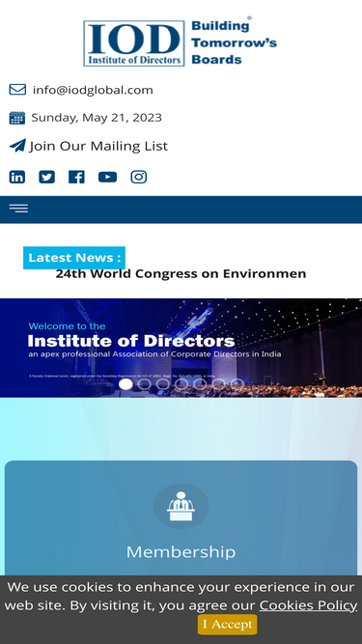
Task: Select the sixth carousel slide dot
Action: pyautogui.click(x=218, y=384)
